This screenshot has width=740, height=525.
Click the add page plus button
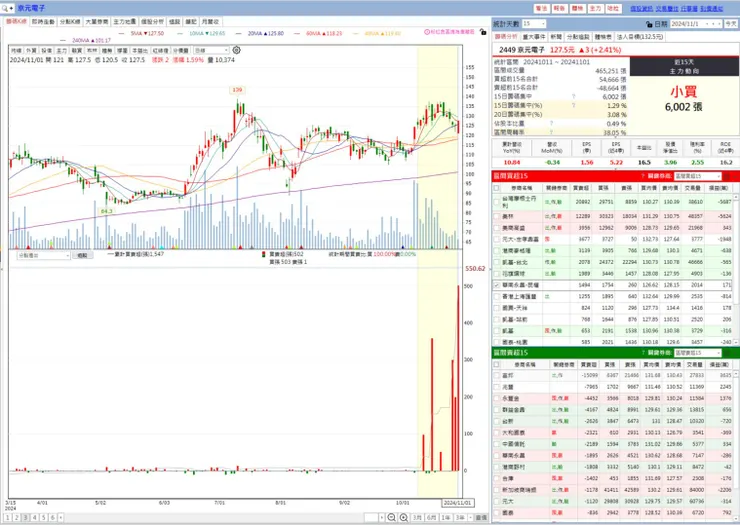60,517
